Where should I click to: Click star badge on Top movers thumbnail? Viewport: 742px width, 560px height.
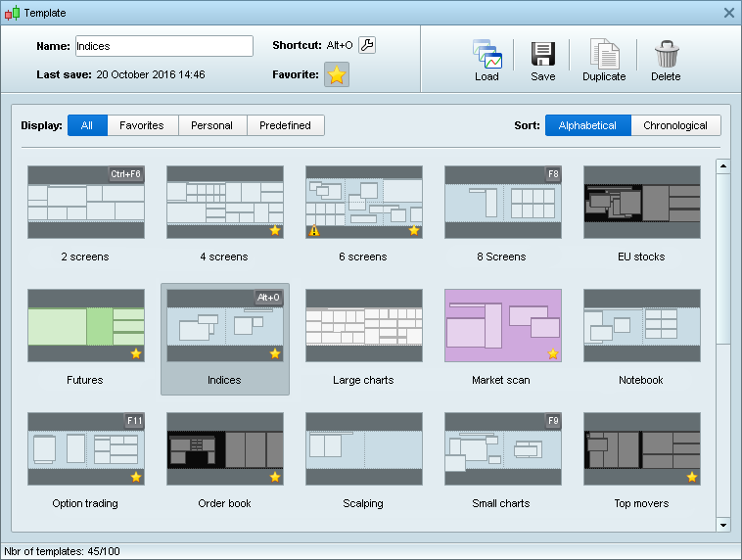coord(692,477)
